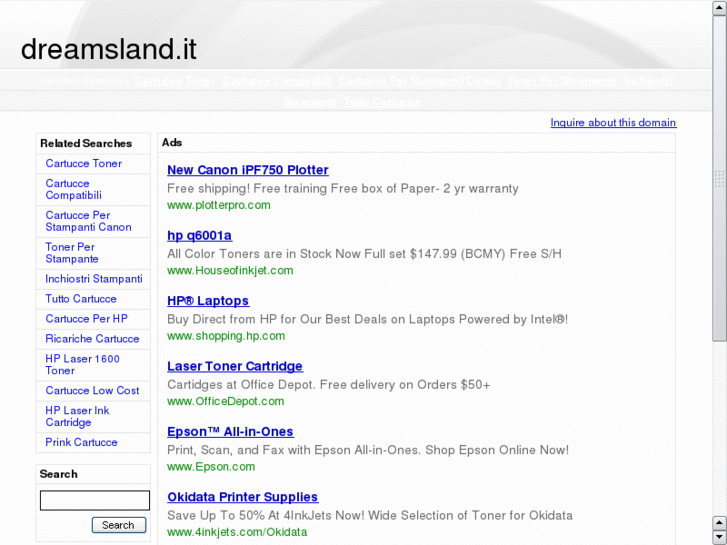Select the 'HP Laser 1600 Toner' link
Screen dimensions: 727x545
[x=82, y=365]
